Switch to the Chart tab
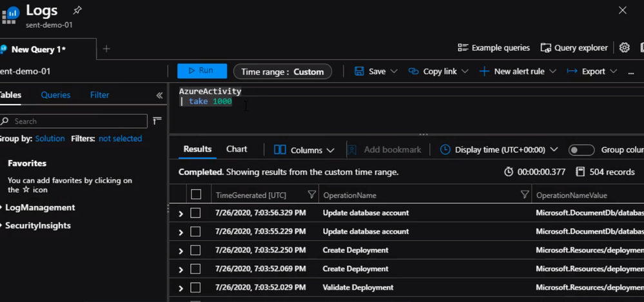This screenshot has height=302, width=644. point(237,149)
